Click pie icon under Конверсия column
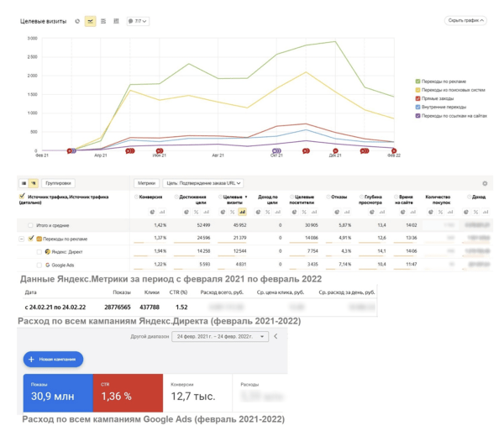This screenshot has width=504, height=426. coord(152,212)
